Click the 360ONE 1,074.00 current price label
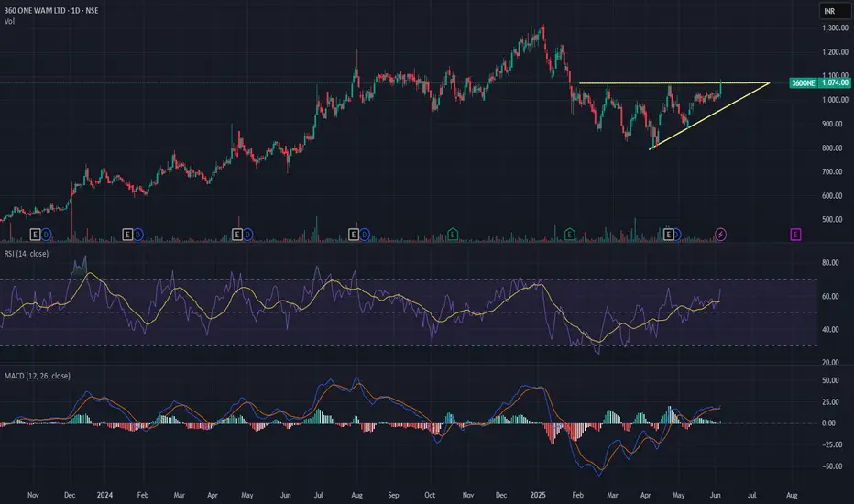This screenshot has height=504, width=854. 820,82
